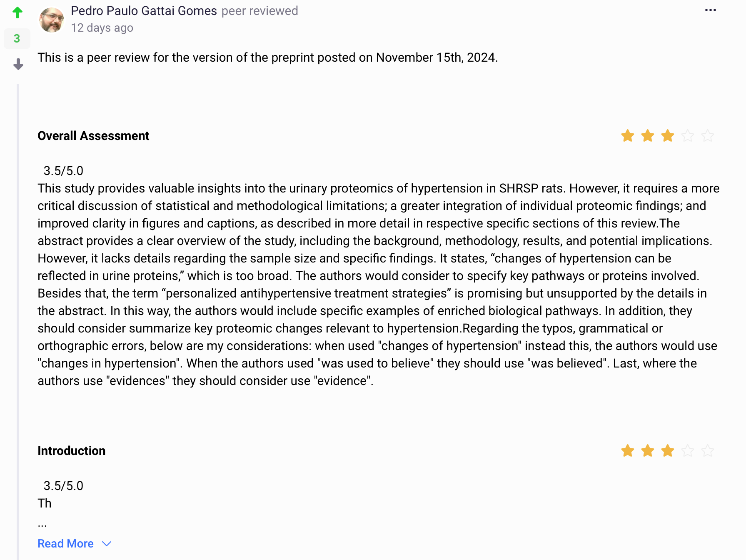
Task: Click the fourth star on Overall Assessment rating
Action: [687, 135]
